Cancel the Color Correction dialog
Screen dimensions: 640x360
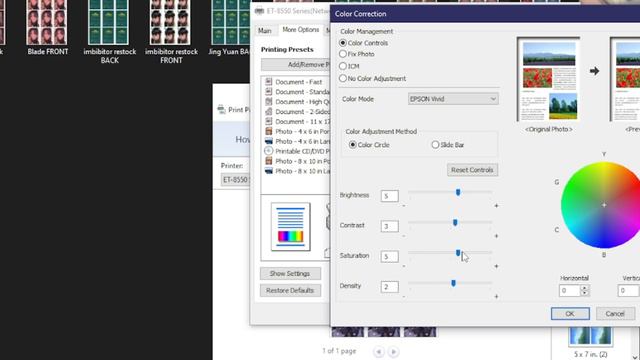pyautogui.click(x=615, y=313)
